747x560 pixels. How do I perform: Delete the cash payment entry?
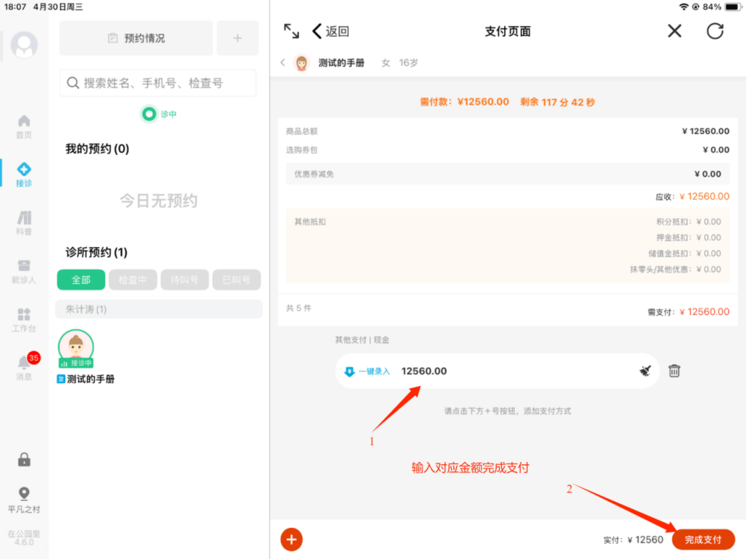pos(674,371)
